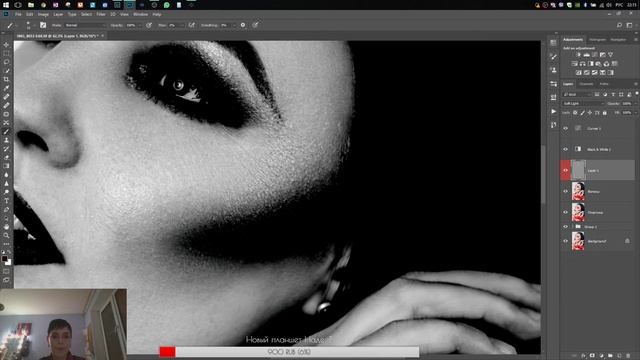Screen dimensions: 640x360
Task: Toggle airbrush build-up button
Action: click(x=192, y=25)
